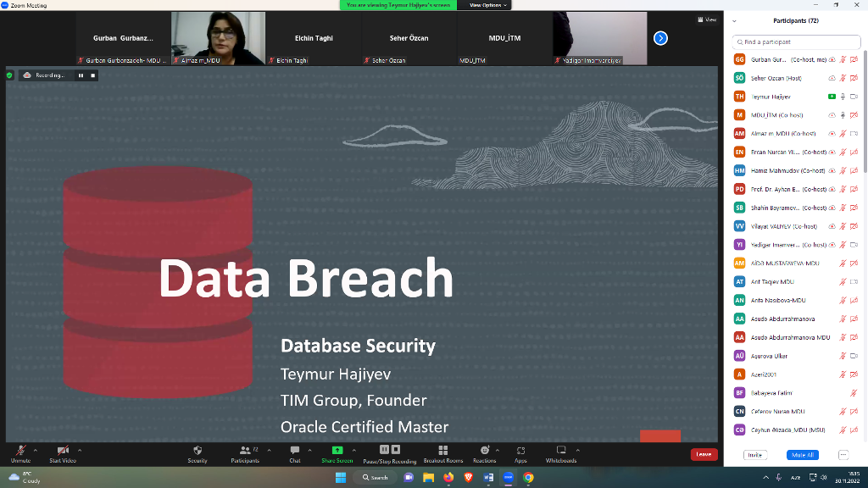Open the Chat panel icon

pos(294,451)
